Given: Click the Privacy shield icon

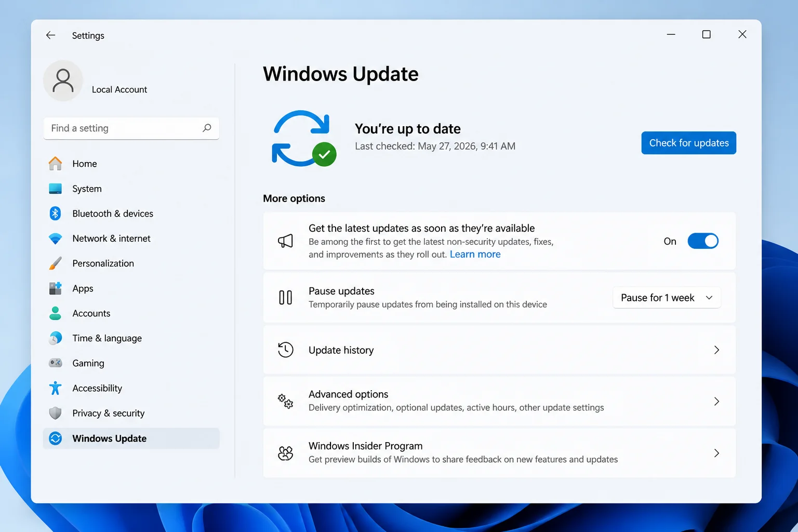Looking at the screenshot, I should pos(56,413).
